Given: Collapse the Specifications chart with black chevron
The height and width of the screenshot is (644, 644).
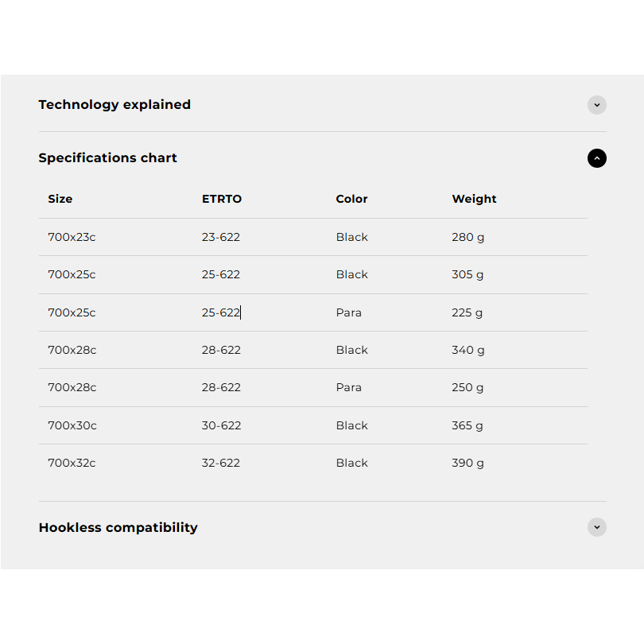Looking at the screenshot, I should point(596,158).
